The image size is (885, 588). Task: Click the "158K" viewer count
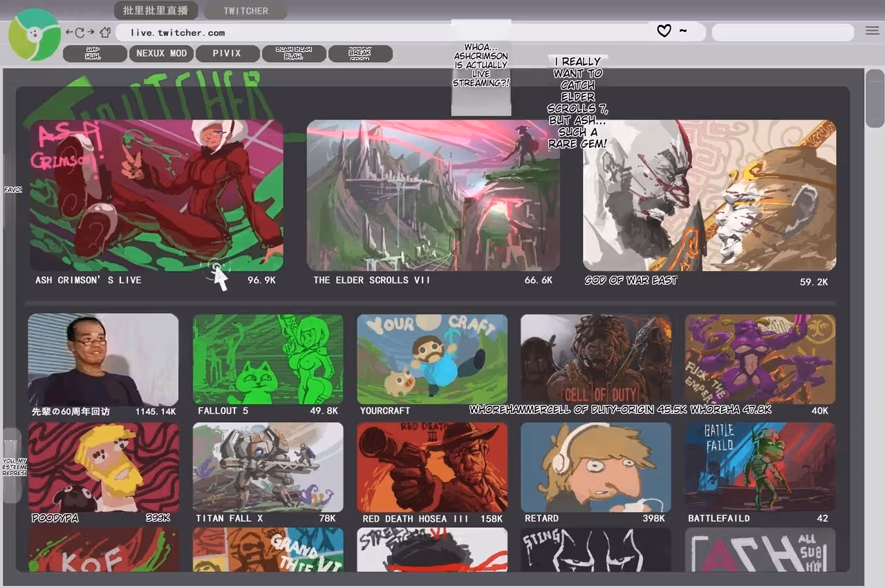coord(492,518)
